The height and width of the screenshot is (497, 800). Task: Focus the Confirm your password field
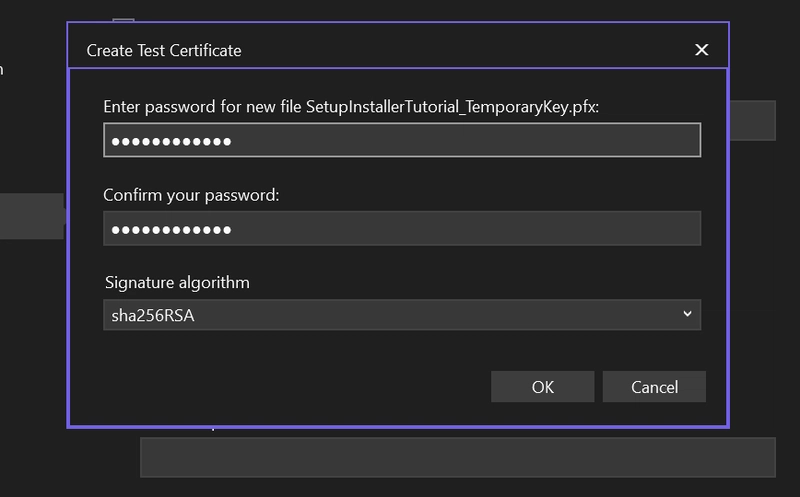tap(402, 228)
